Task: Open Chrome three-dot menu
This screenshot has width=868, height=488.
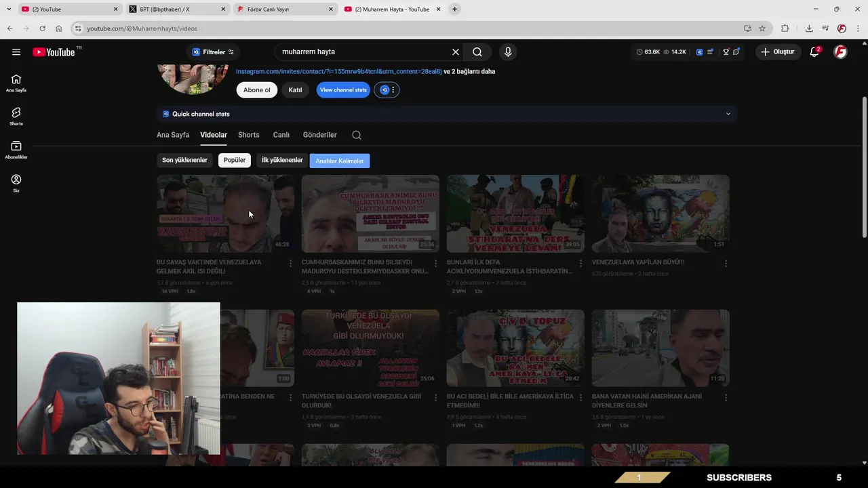Action: 858,28
